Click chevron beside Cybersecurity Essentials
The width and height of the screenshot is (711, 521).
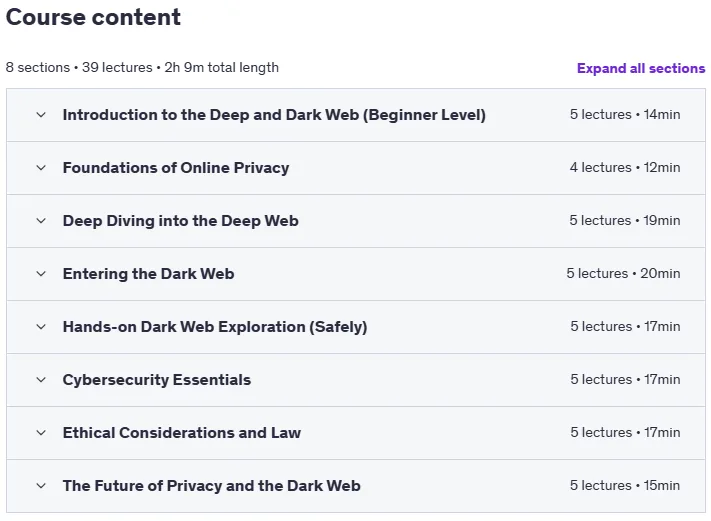tap(41, 380)
